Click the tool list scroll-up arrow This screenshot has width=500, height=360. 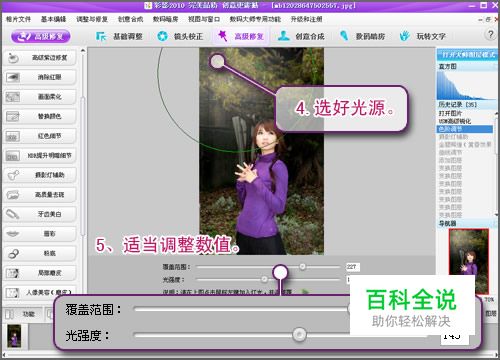tap(83, 51)
